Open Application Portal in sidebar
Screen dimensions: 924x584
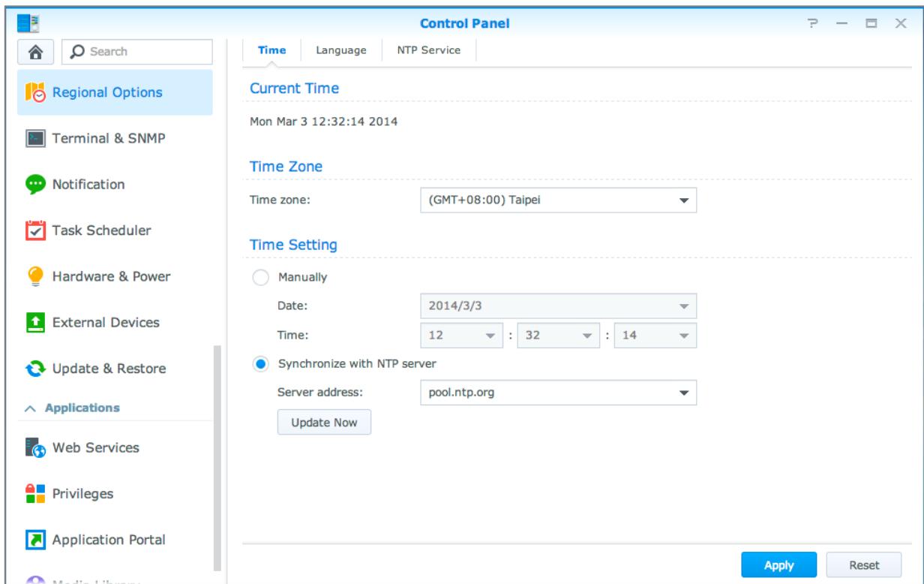pyautogui.click(x=115, y=540)
